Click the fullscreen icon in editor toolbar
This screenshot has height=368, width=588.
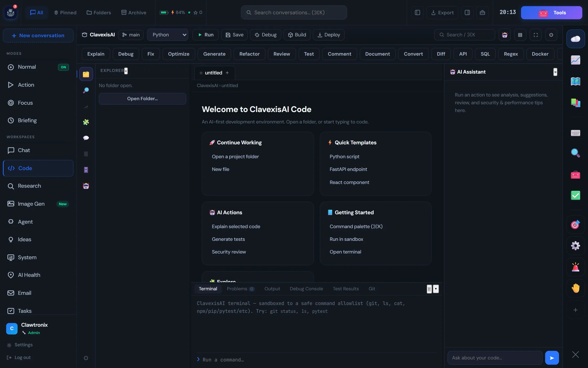coord(535,35)
